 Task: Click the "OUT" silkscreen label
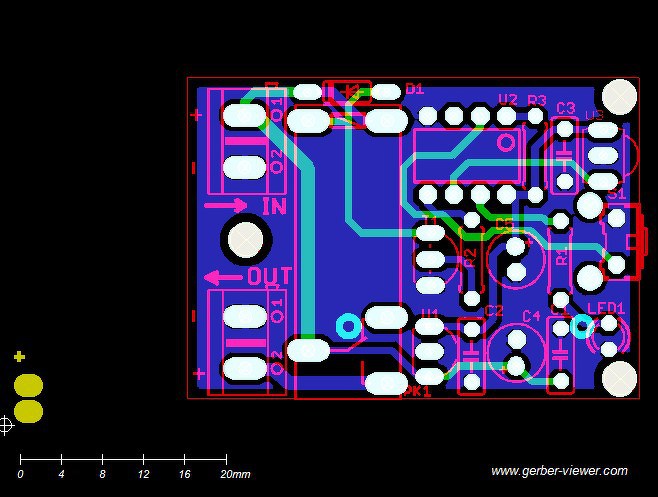269,277
